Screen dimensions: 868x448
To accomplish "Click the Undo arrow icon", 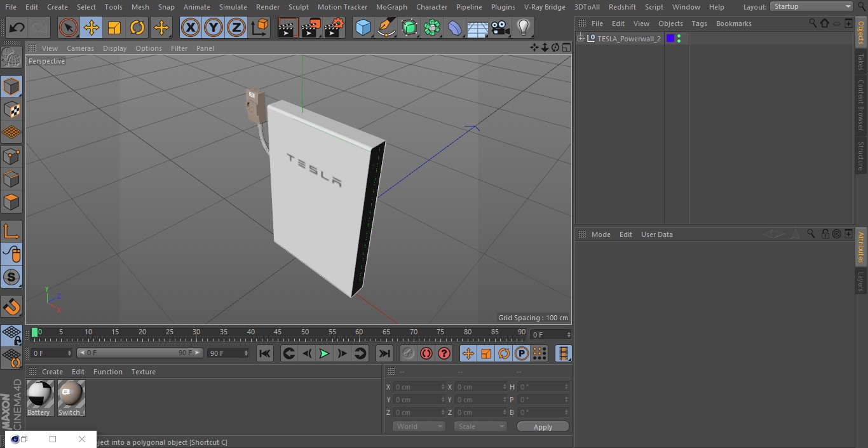I will (17, 28).
